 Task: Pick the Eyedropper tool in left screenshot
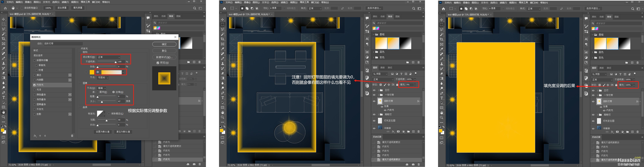point(3,48)
